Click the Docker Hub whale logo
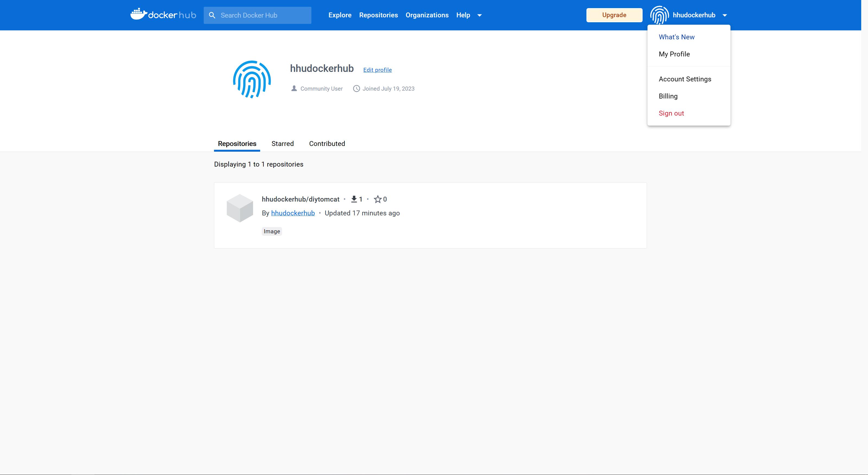 click(163, 14)
